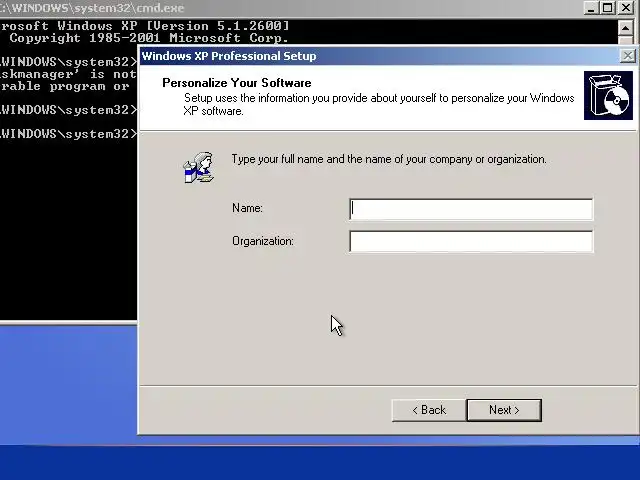This screenshot has width=640, height=480.
Task: Click the 'Organization:' label
Action: click(x=263, y=241)
